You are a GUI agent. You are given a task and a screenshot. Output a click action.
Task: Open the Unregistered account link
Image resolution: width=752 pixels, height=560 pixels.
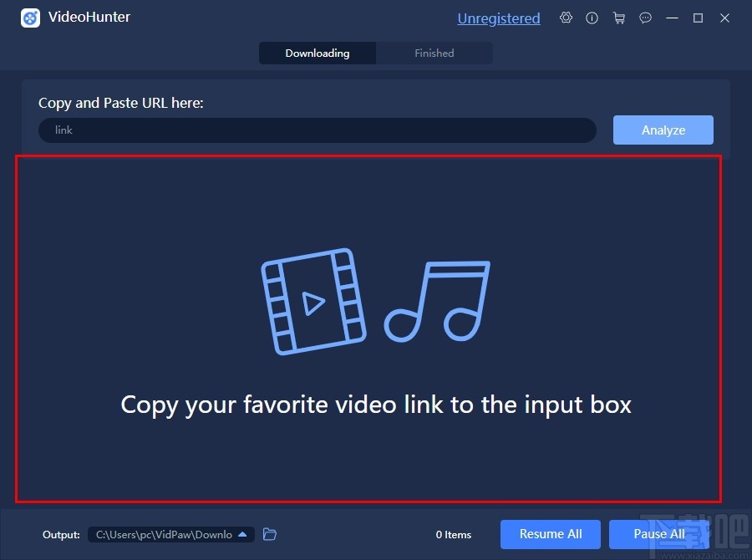pos(499,18)
